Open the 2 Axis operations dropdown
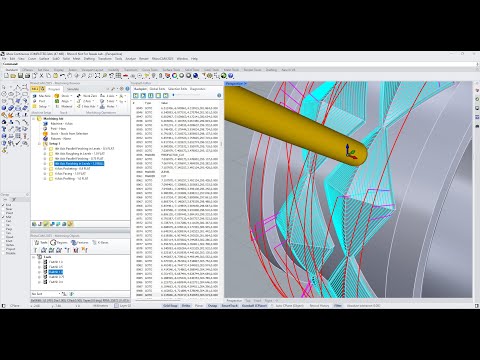 click(x=85, y=101)
